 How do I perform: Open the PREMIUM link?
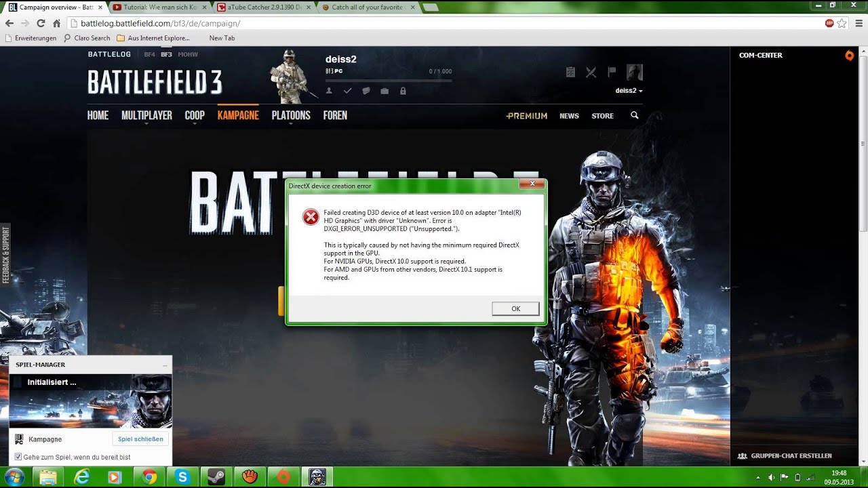(527, 116)
